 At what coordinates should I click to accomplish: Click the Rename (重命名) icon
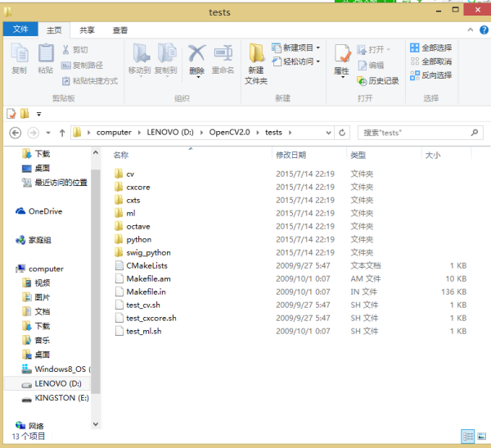(x=223, y=52)
